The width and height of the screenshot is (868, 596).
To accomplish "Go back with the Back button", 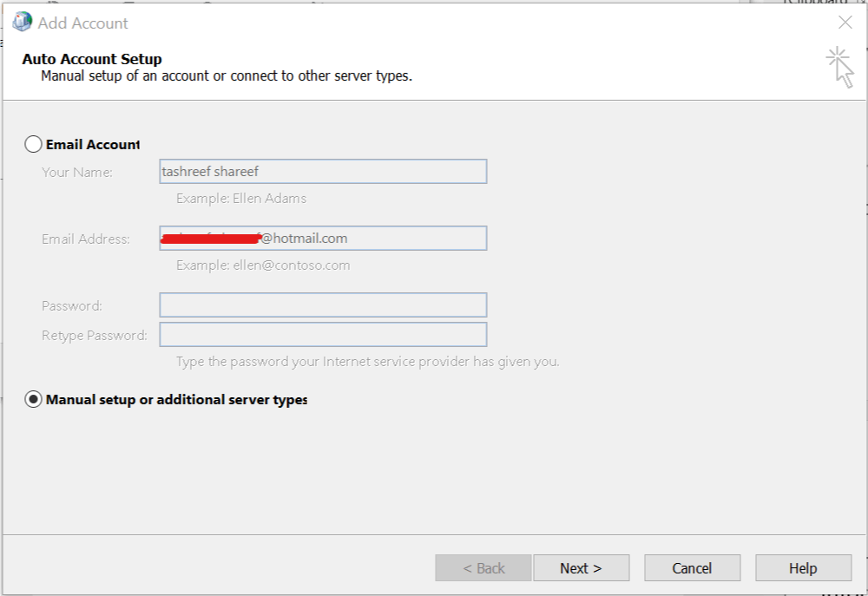I will pyautogui.click(x=483, y=567).
